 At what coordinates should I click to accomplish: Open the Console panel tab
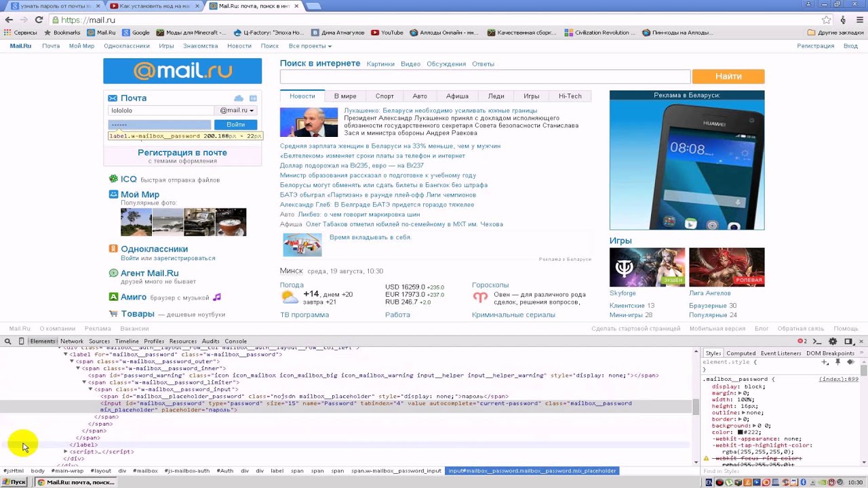click(236, 342)
